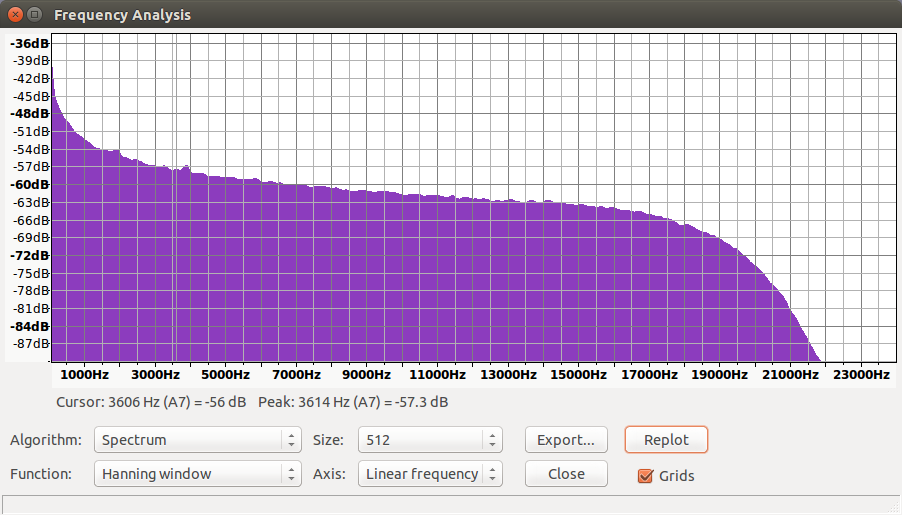
Task: Click the Algorithm: label
Action: [45, 440]
